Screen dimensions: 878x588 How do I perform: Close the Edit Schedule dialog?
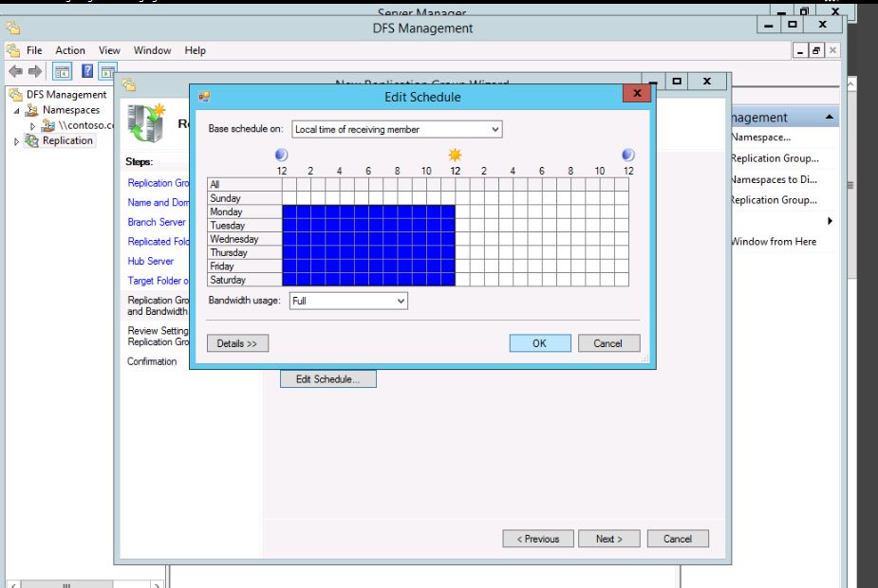(637, 94)
